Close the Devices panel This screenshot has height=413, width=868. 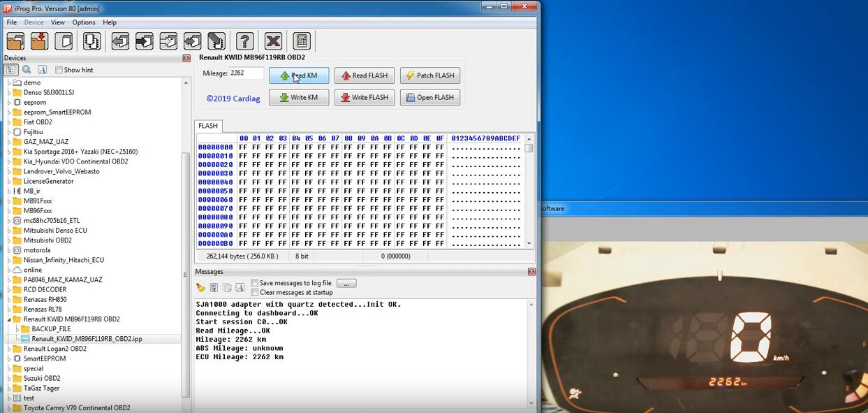point(186,58)
